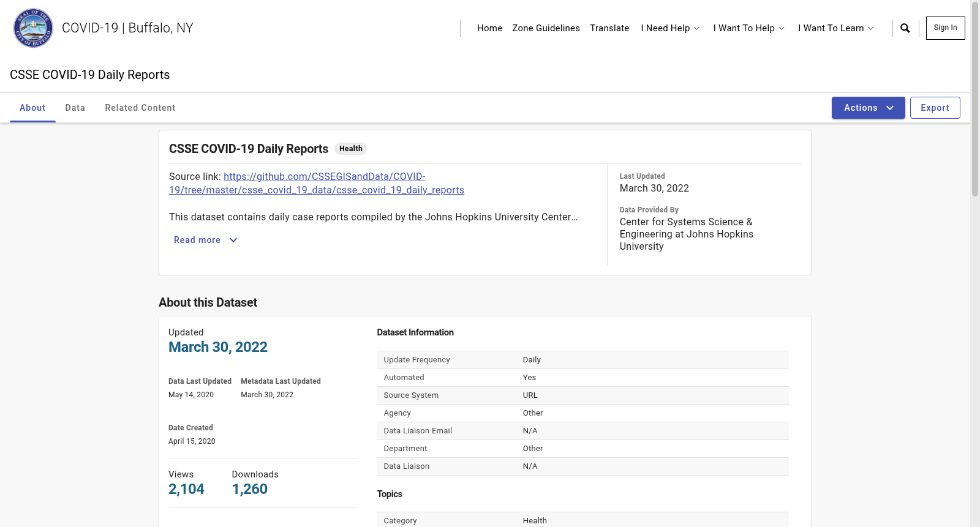Open Zone Guidelines page

(546, 28)
